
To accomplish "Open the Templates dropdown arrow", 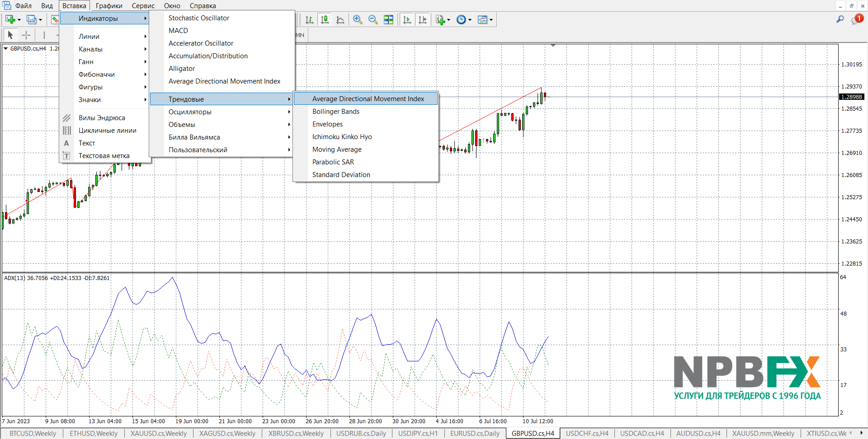I will click(x=491, y=20).
